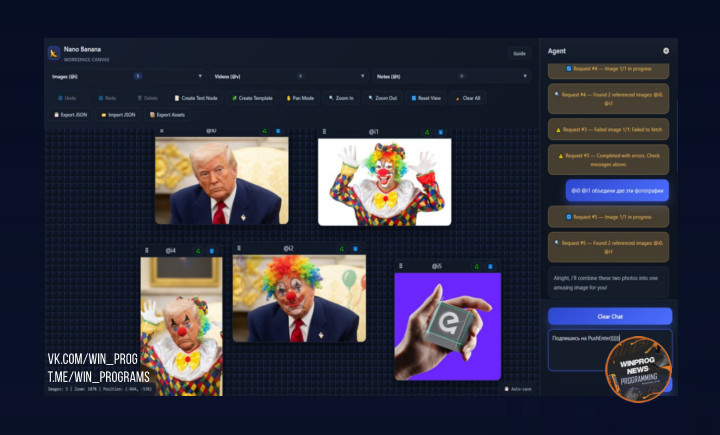Click the green recycle icon on node @i2
Image resolution: width=720 pixels, height=435 pixels.
342,249
